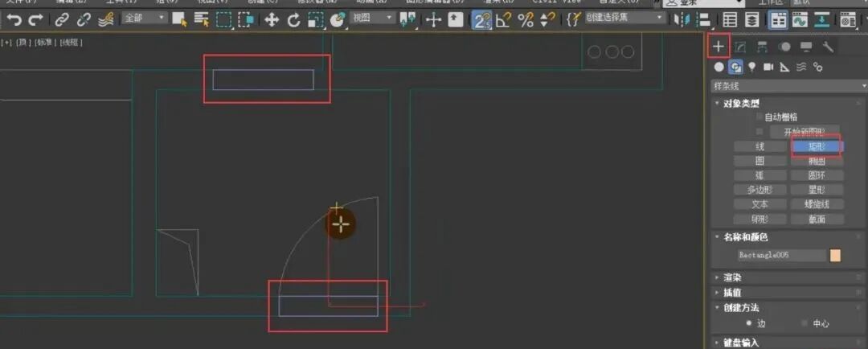Choose the Rectangular Selection Region icon
The height and width of the screenshot is (349, 868).
click(223, 20)
